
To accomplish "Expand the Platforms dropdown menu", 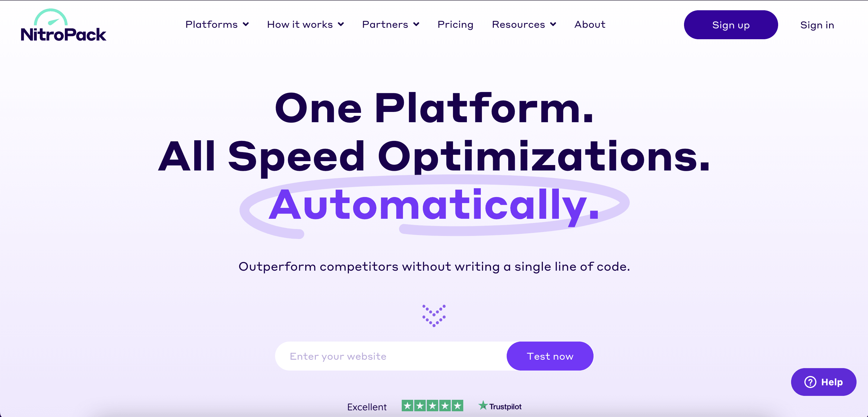I will point(217,24).
